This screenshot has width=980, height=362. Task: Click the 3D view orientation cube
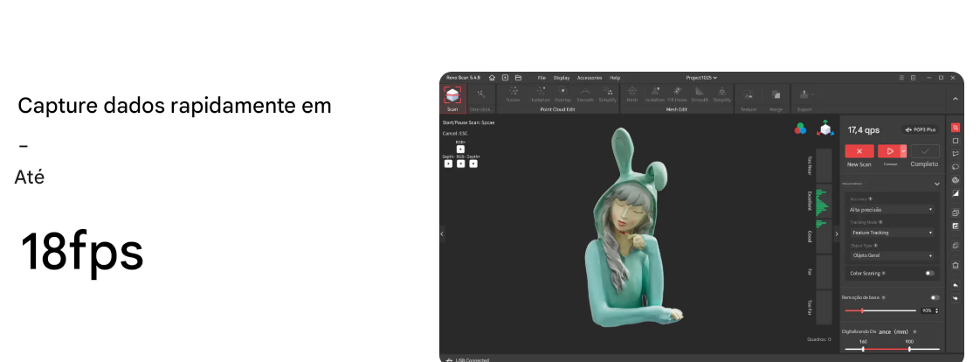click(825, 129)
